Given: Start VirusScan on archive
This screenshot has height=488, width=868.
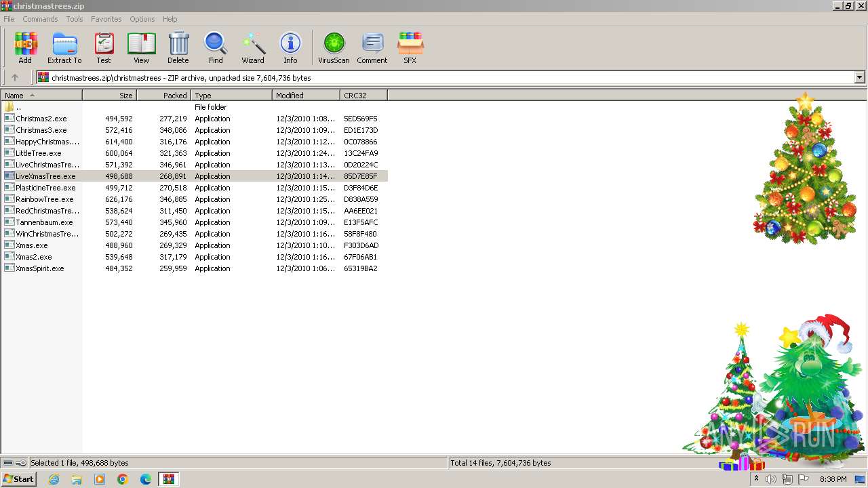Looking at the screenshot, I should tap(334, 47).
